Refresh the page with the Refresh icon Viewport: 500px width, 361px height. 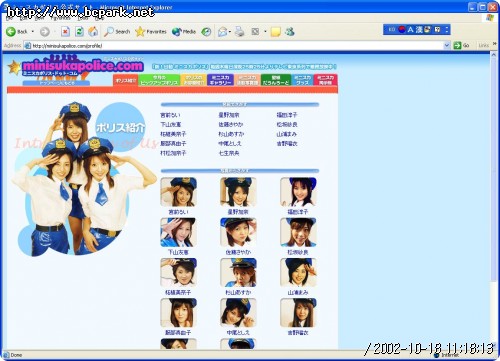(79, 32)
